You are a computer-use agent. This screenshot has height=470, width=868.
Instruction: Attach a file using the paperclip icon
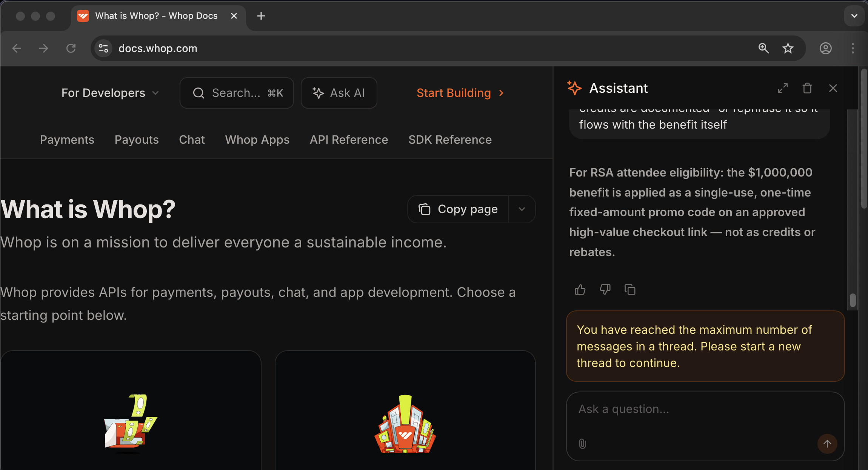(x=583, y=444)
